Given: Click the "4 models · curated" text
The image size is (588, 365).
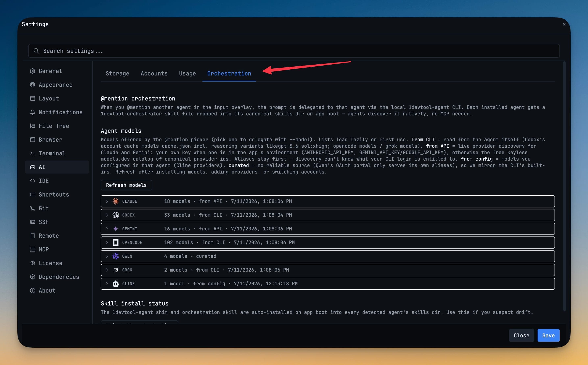Looking at the screenshot, I should point(190,256).
